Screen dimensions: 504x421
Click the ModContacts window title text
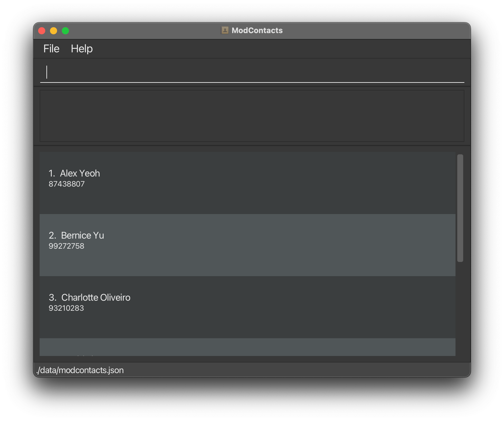tap(257, 30)
